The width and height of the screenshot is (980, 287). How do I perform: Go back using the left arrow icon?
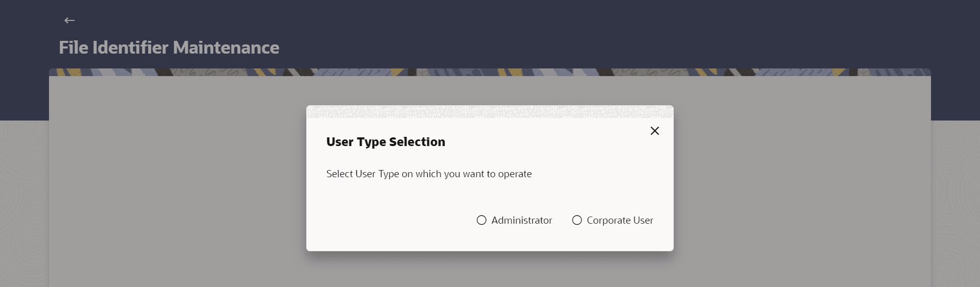pyautogui.click(x=69, y=20)
